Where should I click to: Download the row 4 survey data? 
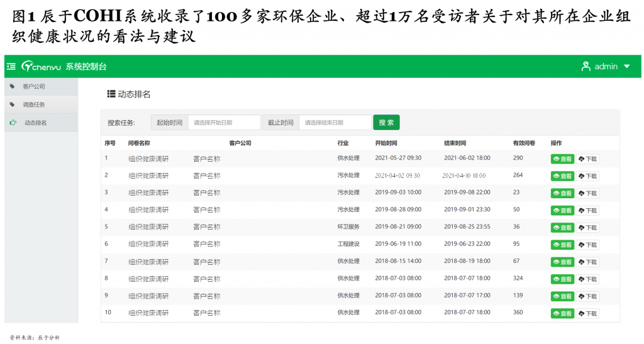click(x=588, y=211)
